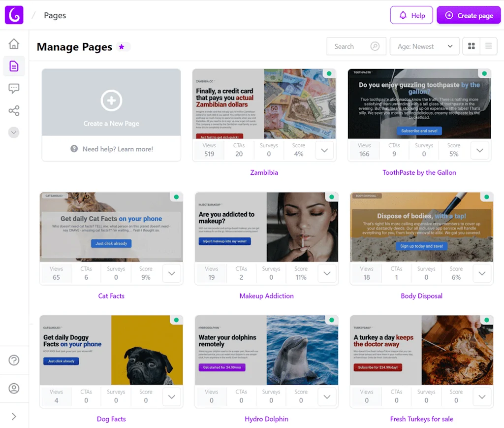504x428 pixels.
Task: Click the Makeup Addiction Score 11%
Action: (301, 277)
